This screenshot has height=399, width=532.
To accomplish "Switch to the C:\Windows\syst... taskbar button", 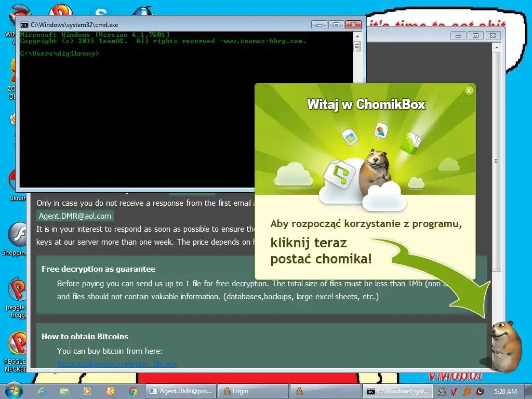I will coord(397,391).
